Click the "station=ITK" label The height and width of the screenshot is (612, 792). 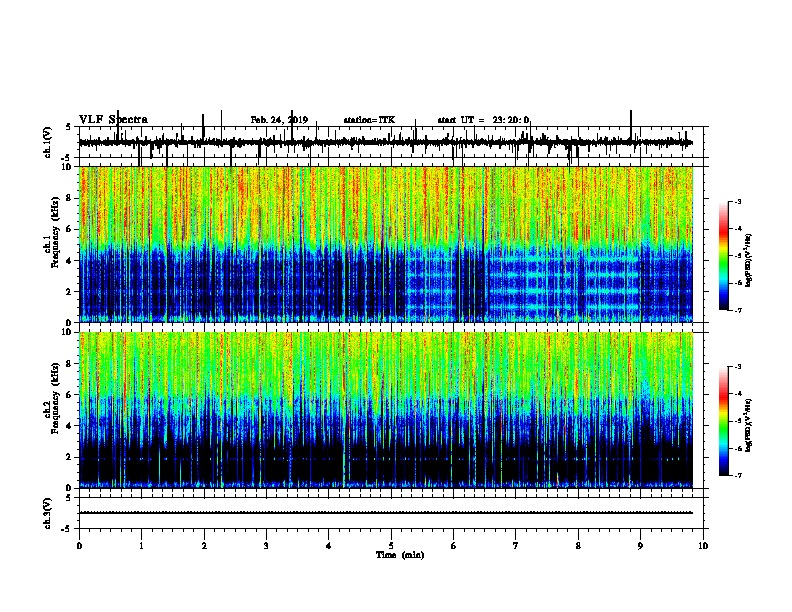(x=369, y=120)
